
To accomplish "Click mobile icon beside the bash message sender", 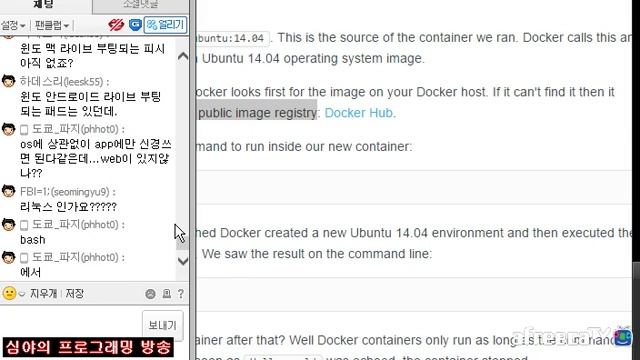I will tap(24, 225).
